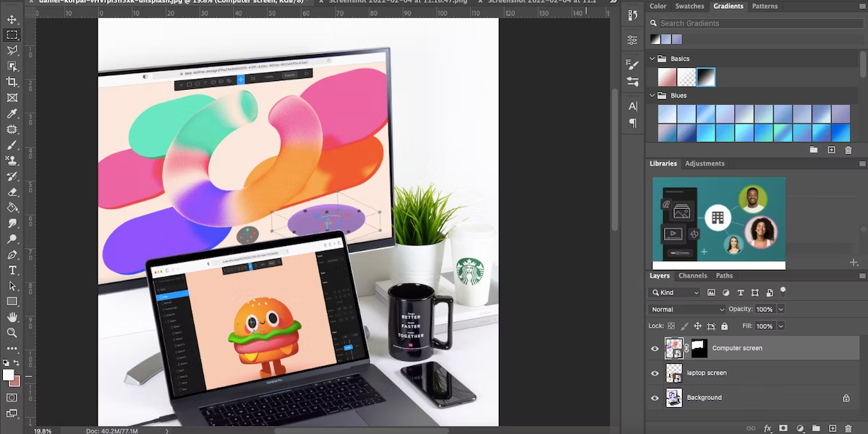Select the Hand tool
868x434 pixels.
coord(12,317)
